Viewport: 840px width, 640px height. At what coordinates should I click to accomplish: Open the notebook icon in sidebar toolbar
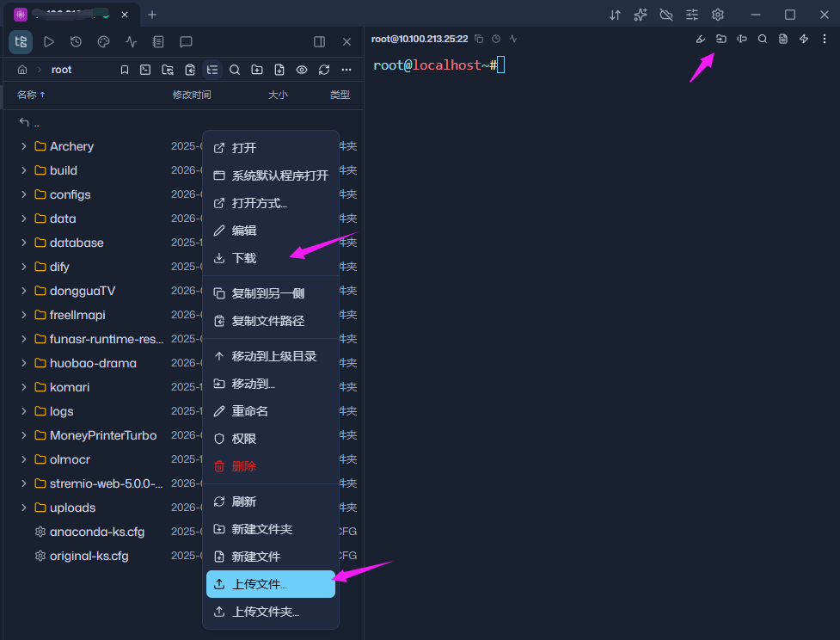click(x=158, y=42)
